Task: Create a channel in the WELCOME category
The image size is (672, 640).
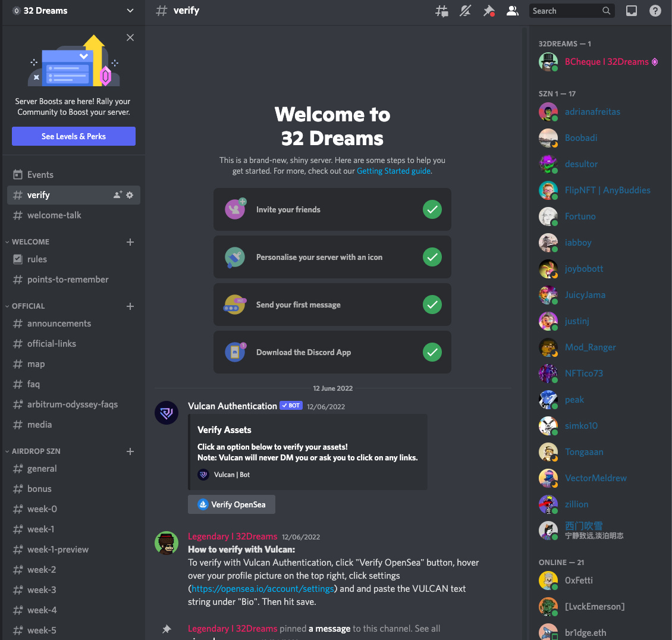Action: pos(130,241)
